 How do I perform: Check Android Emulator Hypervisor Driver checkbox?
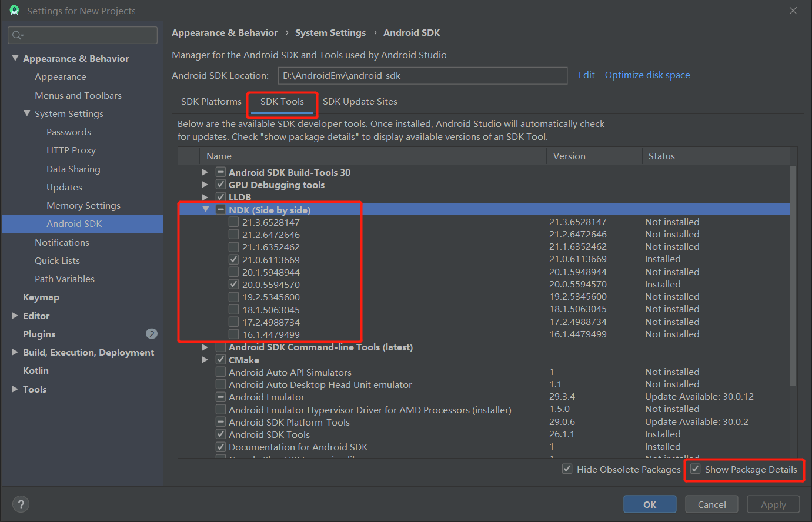coord(220,410)
